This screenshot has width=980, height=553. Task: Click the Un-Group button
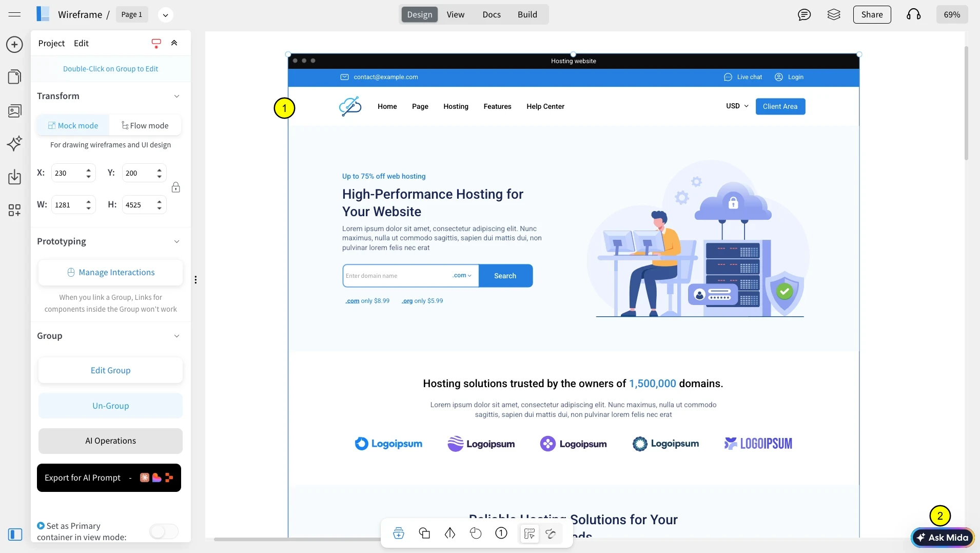(110, 406)
